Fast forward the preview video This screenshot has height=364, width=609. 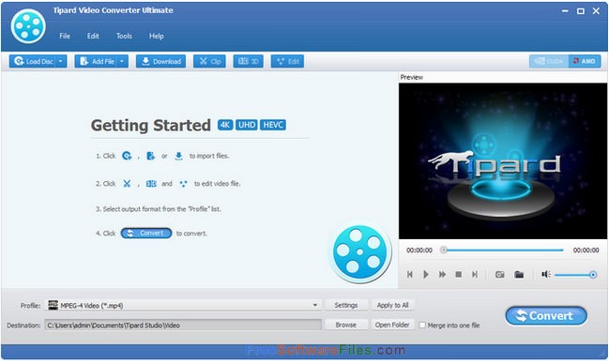(x=442, y=274)
